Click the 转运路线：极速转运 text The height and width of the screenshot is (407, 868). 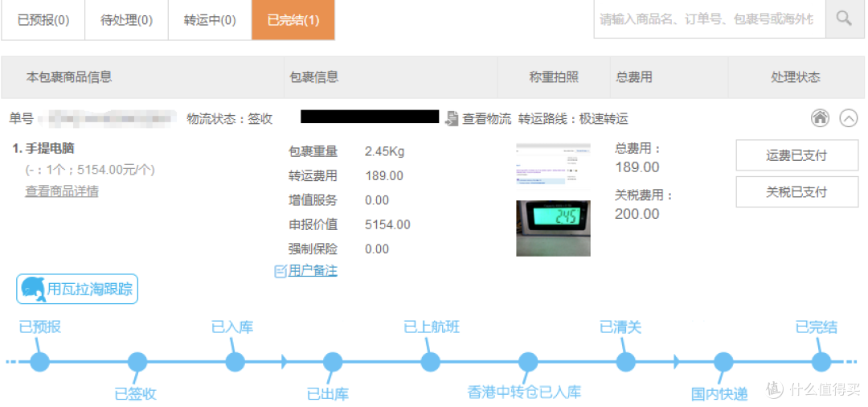[x=573, y=118]
